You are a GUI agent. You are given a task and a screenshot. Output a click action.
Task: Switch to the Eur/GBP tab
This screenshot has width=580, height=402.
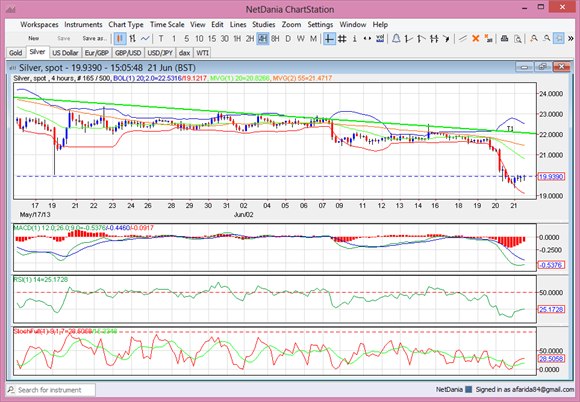pos(97,53)
